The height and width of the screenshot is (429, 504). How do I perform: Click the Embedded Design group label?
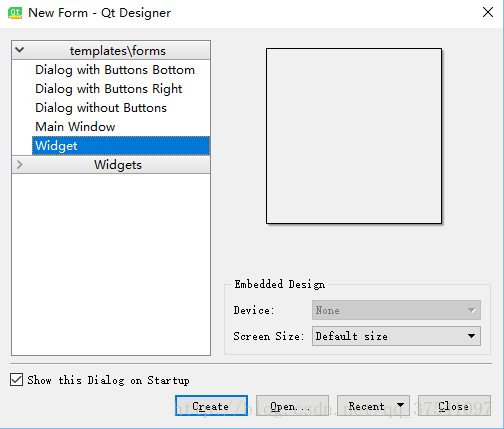(279, 284)
